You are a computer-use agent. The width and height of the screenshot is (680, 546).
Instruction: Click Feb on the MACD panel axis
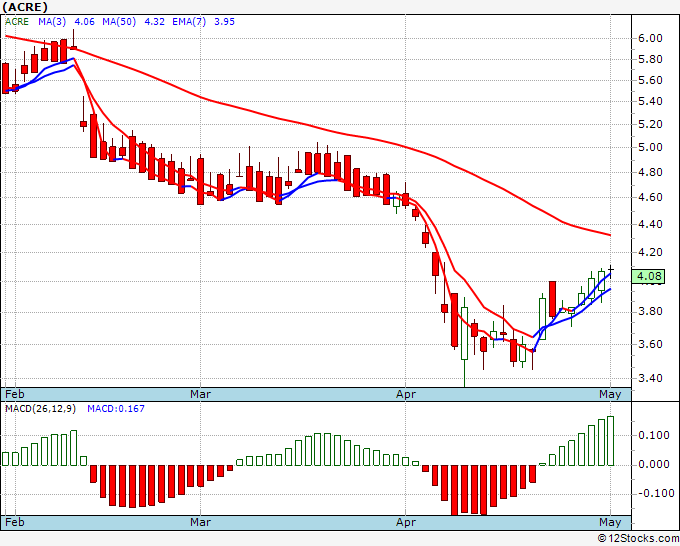(x=15, y=522)
